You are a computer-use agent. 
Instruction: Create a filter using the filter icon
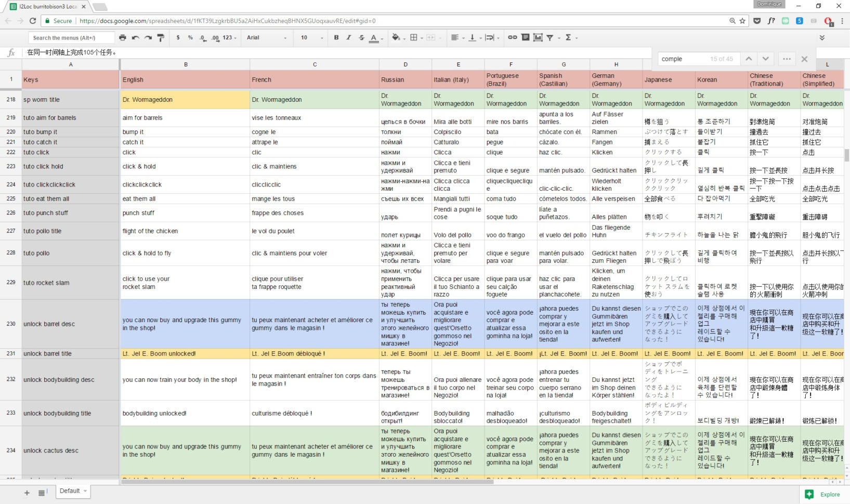click(548, 37)
